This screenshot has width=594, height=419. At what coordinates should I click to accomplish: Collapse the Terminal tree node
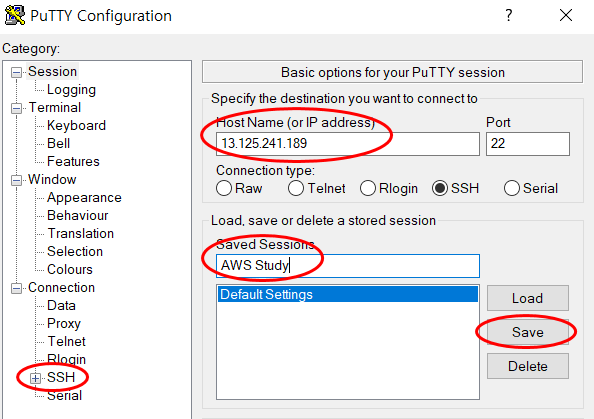(x=16, y=108)
